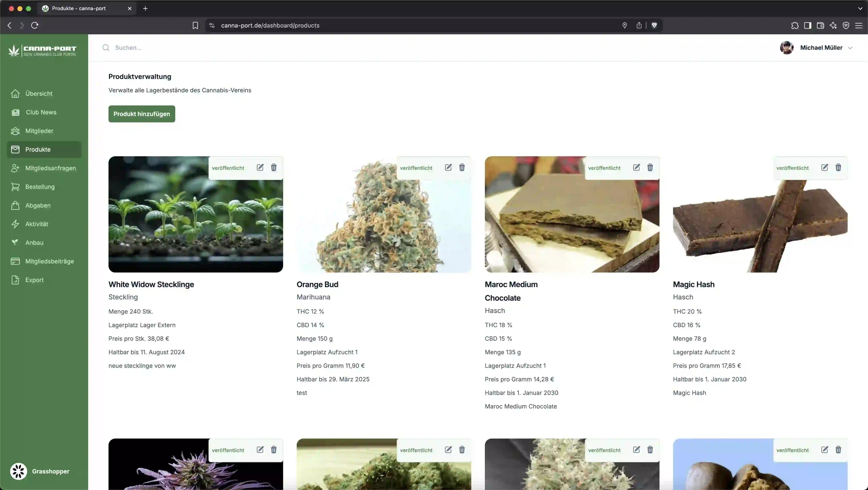Edit the White Widow Stecklinge product
Screen dimensions: 868x490
260,167
